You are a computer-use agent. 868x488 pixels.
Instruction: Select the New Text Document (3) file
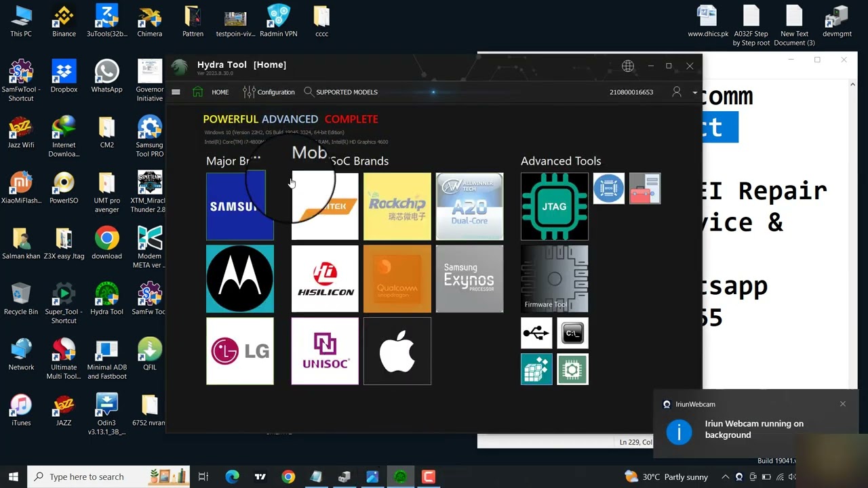794,26
